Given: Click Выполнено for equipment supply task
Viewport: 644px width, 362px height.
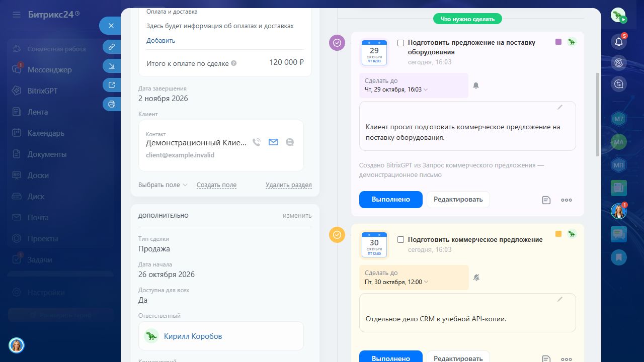Looking at the screenshot, I should click(x=391, y=200).
